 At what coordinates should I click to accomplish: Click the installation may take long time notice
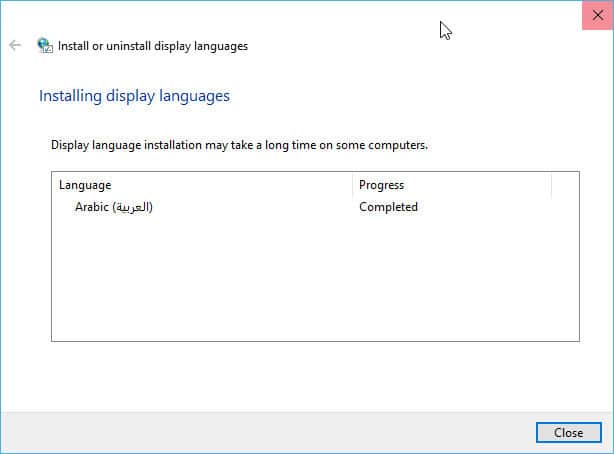pos(239,145)
